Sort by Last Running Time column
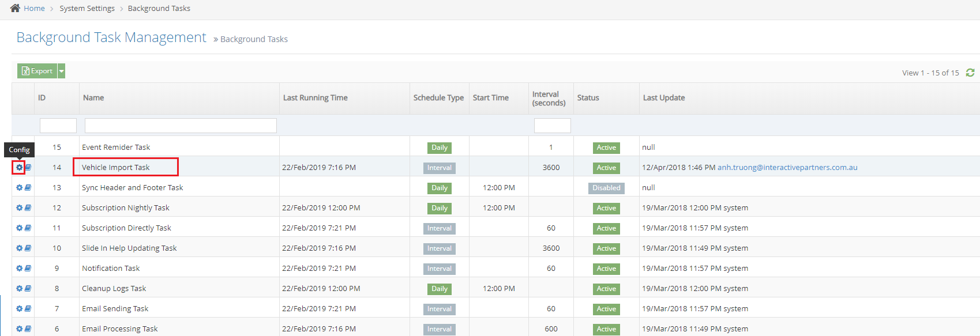This screenshot has height=336, width=980. 315,98
